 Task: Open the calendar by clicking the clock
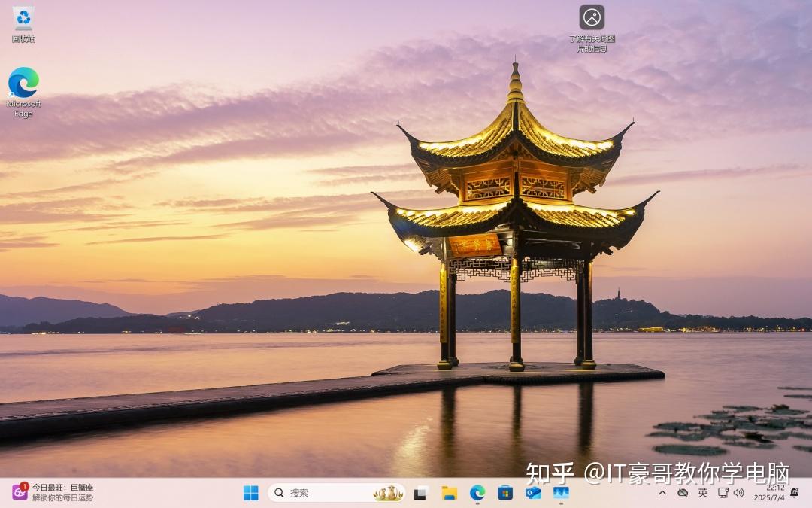click(x=769, y=493)
